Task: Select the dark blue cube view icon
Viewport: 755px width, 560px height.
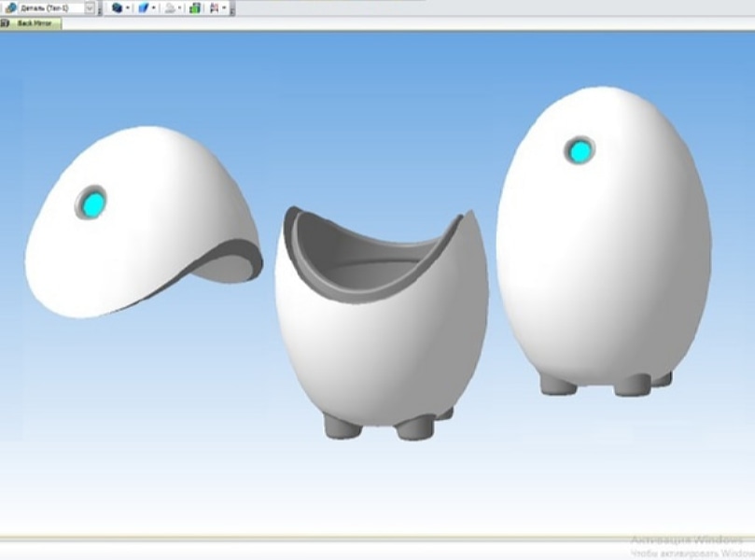Action: 117,7
